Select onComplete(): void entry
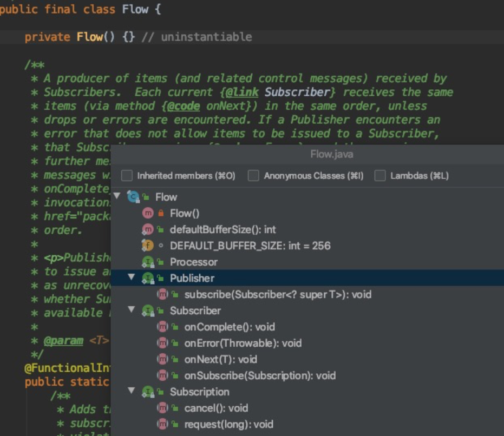 (230, 327)
